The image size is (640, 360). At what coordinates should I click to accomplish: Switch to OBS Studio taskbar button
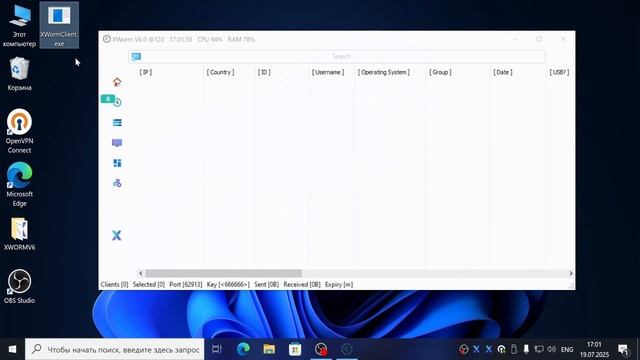click(321, 349)
